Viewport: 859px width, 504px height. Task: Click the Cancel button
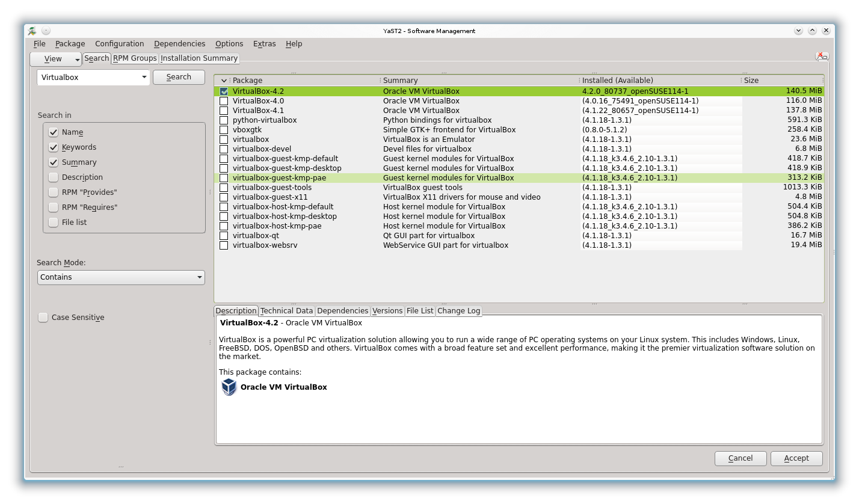(x=740, y=458)
